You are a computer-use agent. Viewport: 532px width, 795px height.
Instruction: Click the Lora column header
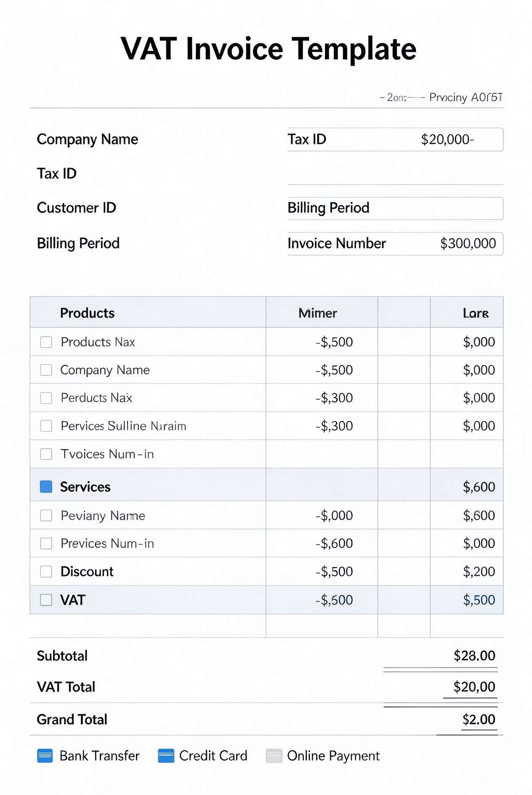click(467, 312)
